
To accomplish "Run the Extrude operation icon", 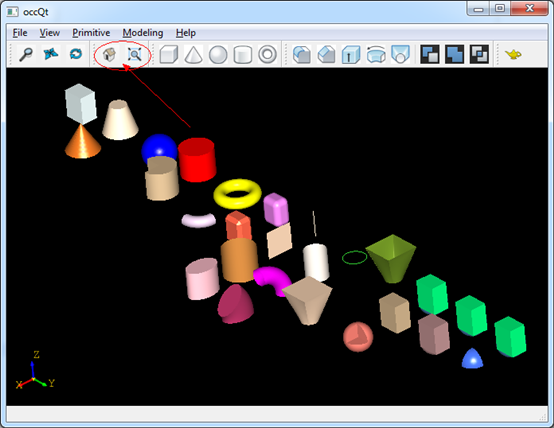I will pyautogui.click(x=351, y=54).
